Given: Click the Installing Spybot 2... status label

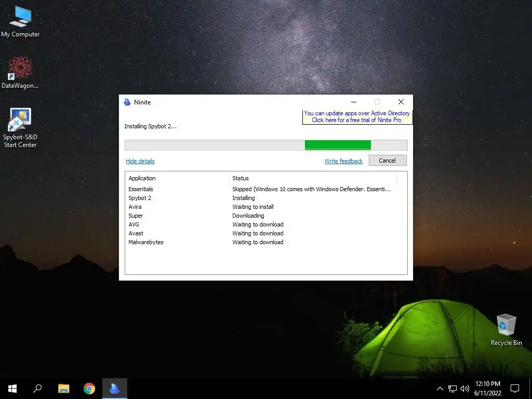Looking at the screenshot, I should click(150, 126).
